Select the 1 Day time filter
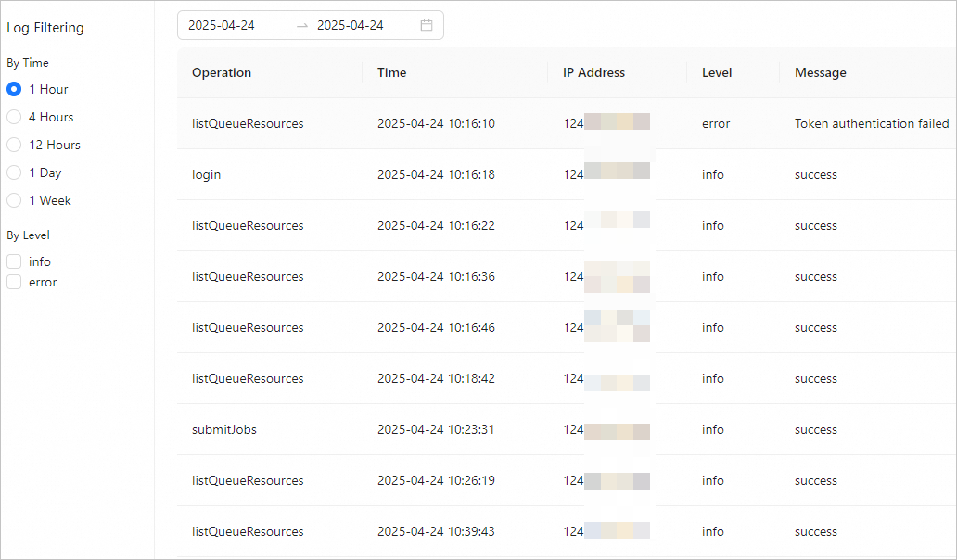The width and height of the screenshot is (957, 560). coord(14,172)
